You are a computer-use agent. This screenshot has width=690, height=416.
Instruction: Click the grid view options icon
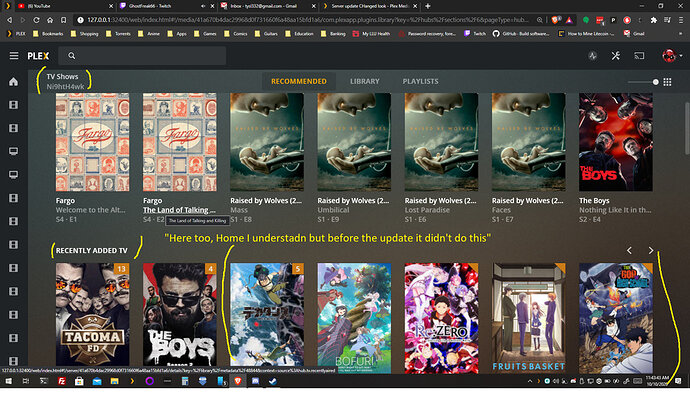point(668,82)
